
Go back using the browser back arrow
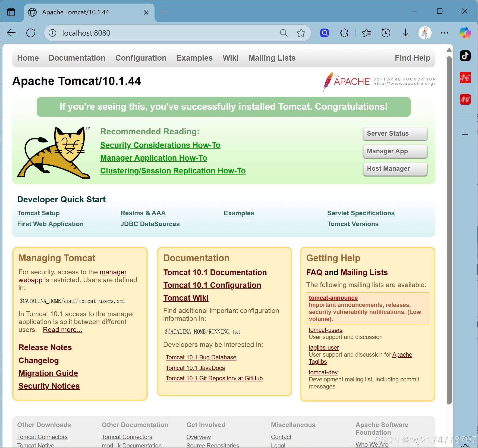pos(11,33)
